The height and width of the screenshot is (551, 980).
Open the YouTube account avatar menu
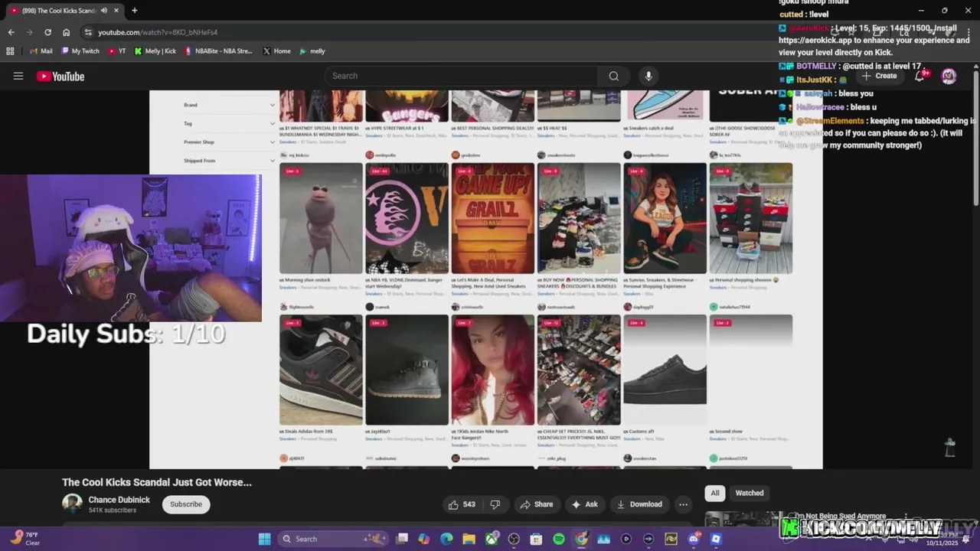tap(949, 76)
